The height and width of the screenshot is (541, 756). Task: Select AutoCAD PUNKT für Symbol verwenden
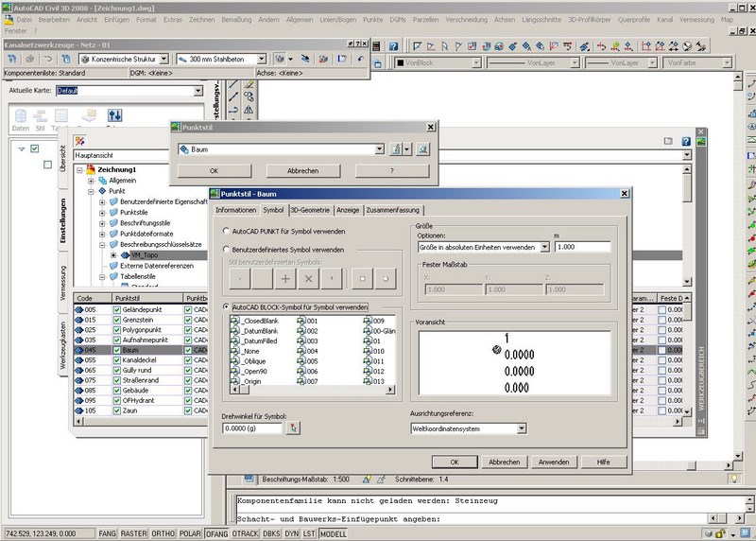pos(226,231)
